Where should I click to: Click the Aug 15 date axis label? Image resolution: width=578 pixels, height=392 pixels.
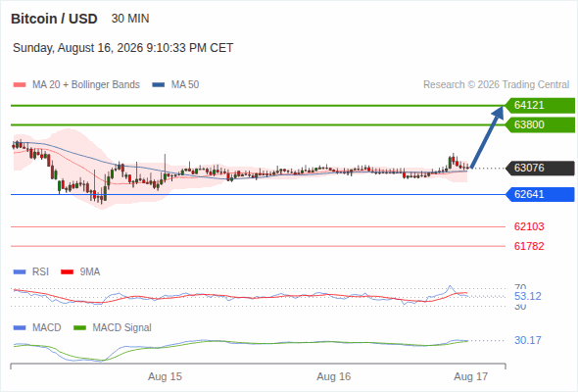click(x=165, y=376)
